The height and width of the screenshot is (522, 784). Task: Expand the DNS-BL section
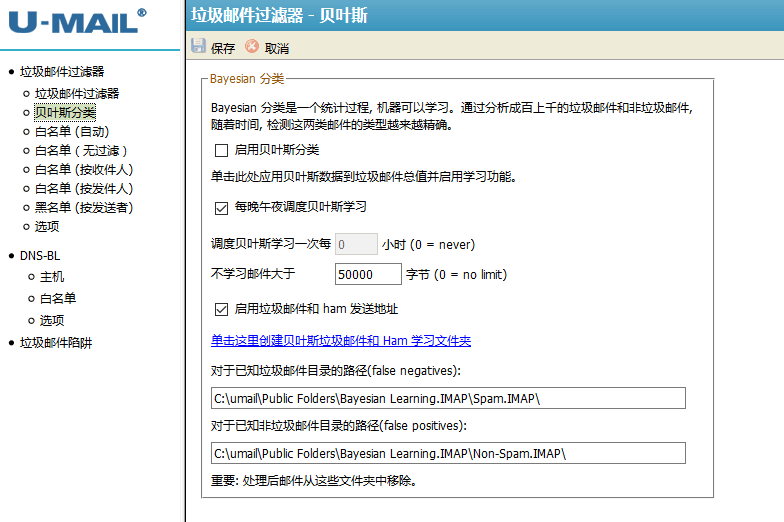[41, 255]
